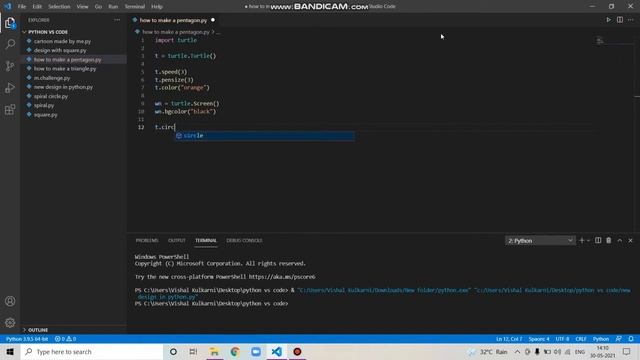Viewport: 640px width, 360px height.
Task: Click the editor minimap
Action: click(x=614, y=41)
